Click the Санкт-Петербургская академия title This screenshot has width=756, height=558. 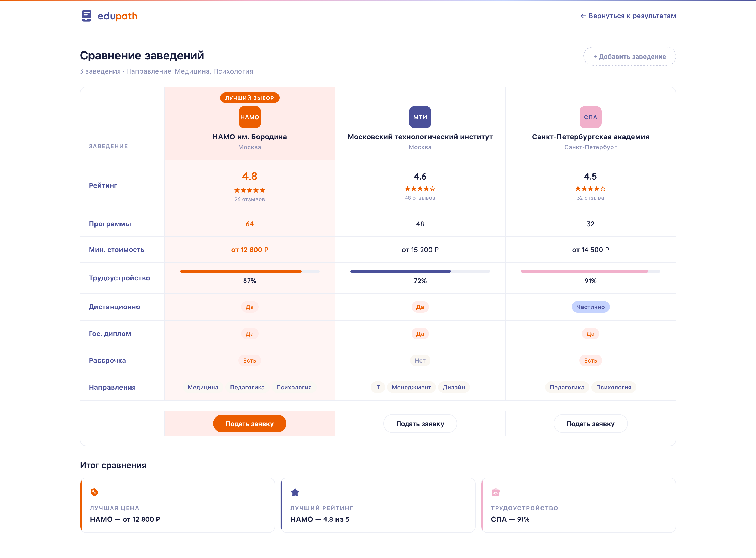point(591,137)
